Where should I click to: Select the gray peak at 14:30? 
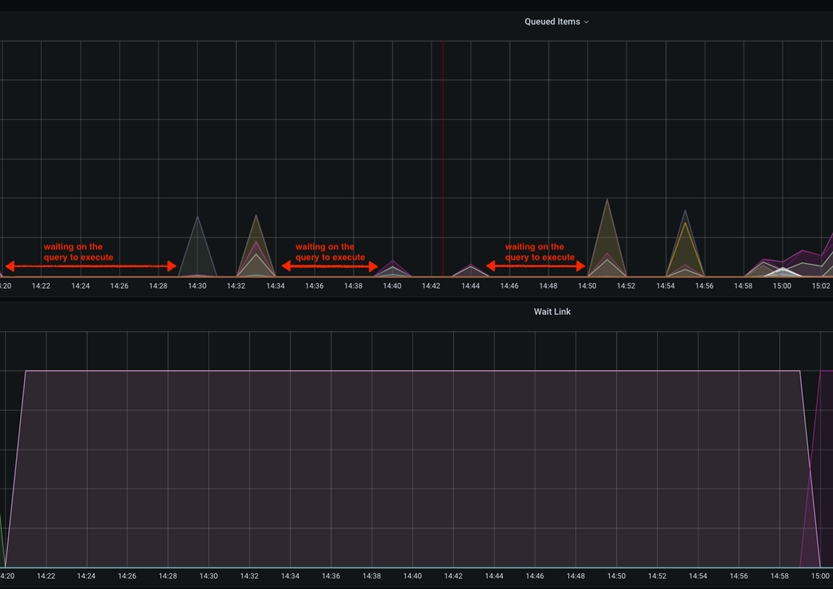(x=198, y=245)
